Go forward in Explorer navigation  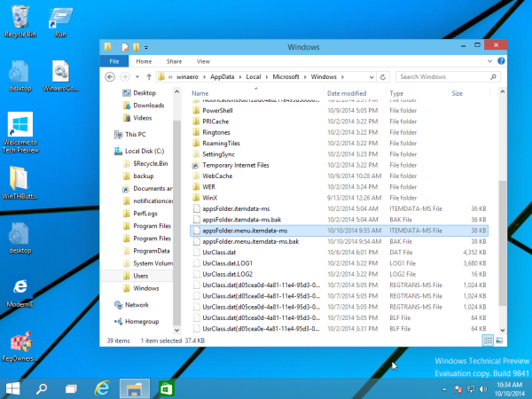coord(125,77)
